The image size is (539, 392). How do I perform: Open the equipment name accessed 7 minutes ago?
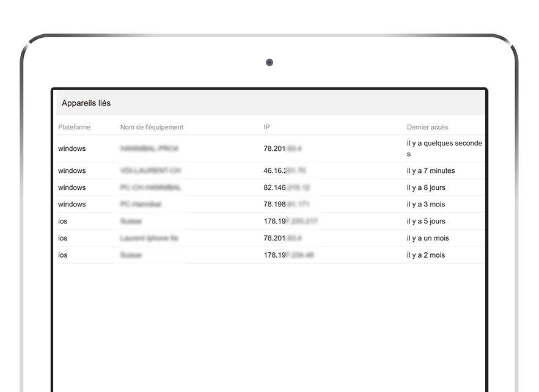pos(150,171)
